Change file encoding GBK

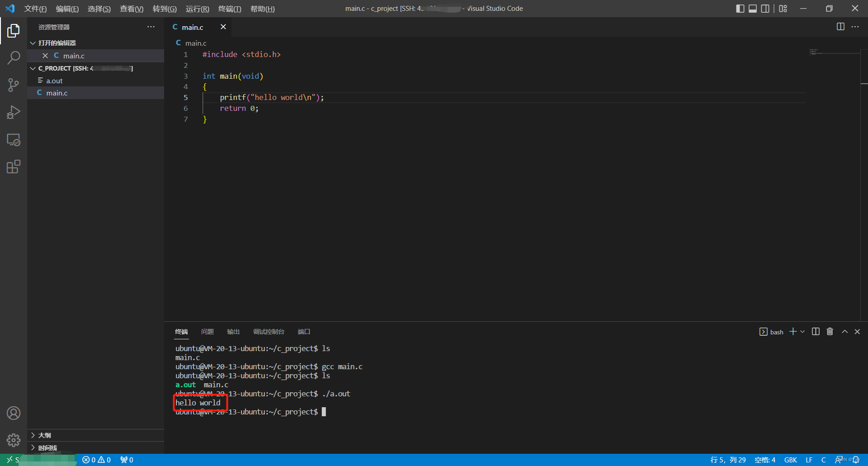791,460
